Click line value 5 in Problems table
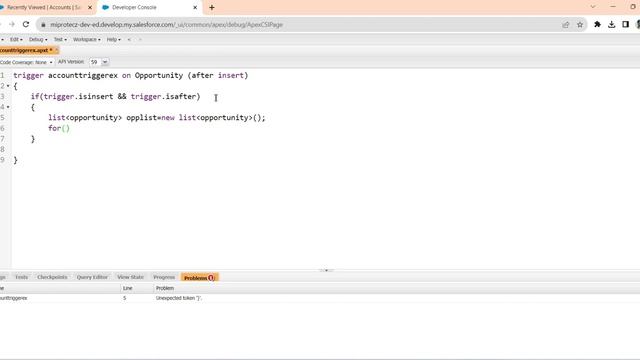Screen dimensions: 640x360 click(124, 298)
